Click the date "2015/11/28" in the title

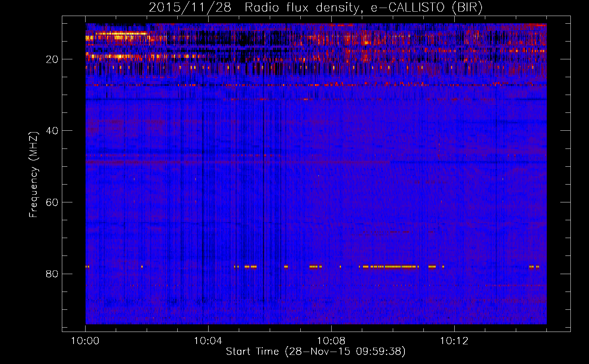190,8
